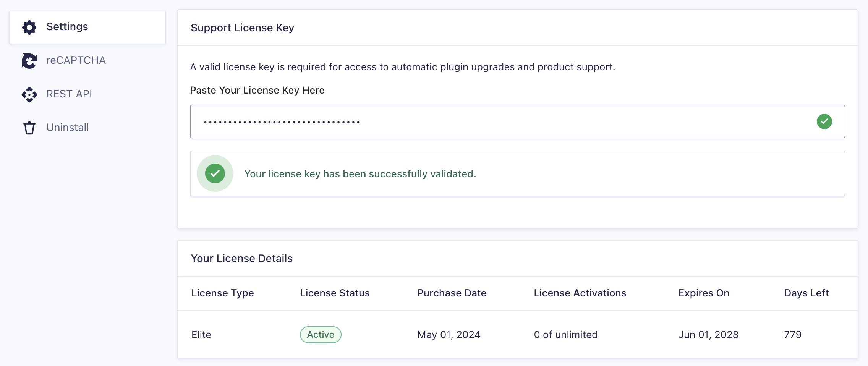Click the Purchase Date column header
Viewport: 868px width, 366px height.
pyautogui.click(x=452, y=293)
